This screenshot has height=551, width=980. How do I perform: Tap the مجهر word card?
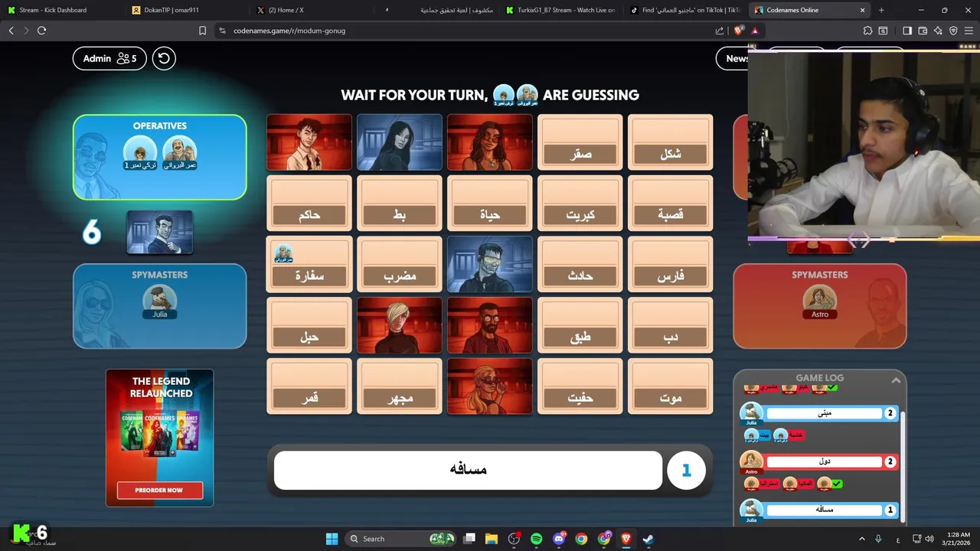tap(400, 387)
